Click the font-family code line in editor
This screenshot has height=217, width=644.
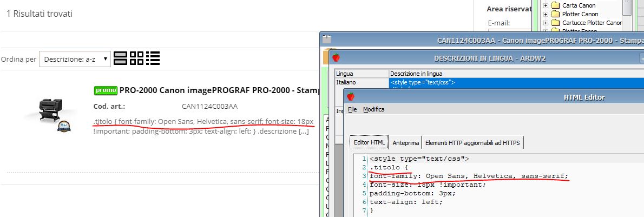(x=469, y=176)
